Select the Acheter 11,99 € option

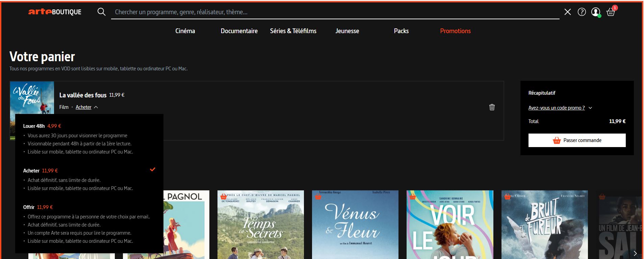89,179
